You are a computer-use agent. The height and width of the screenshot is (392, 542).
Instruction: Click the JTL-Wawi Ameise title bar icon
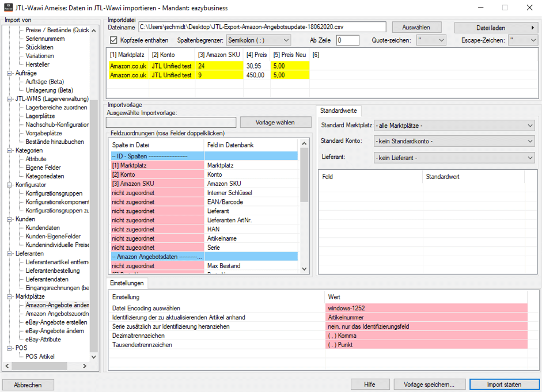click(8, 7)
